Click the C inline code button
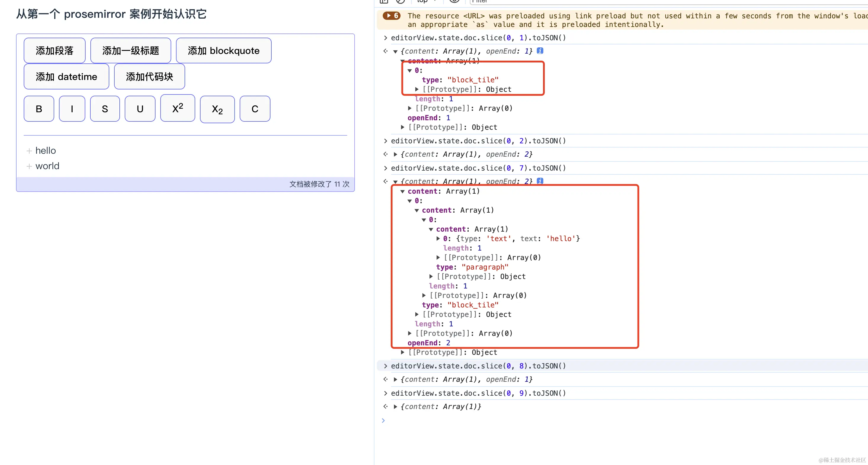Viewport: 868px width, 465px height. pyautogui.click(x=255, y=108)
